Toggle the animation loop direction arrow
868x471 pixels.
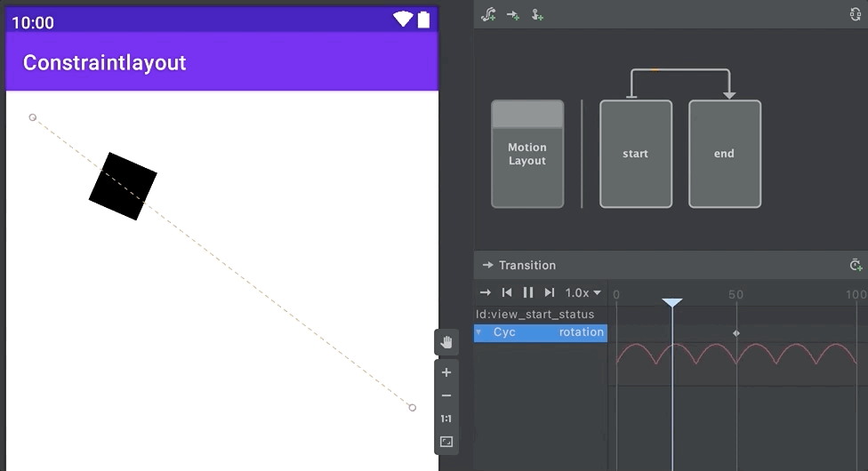coord(485,292)
